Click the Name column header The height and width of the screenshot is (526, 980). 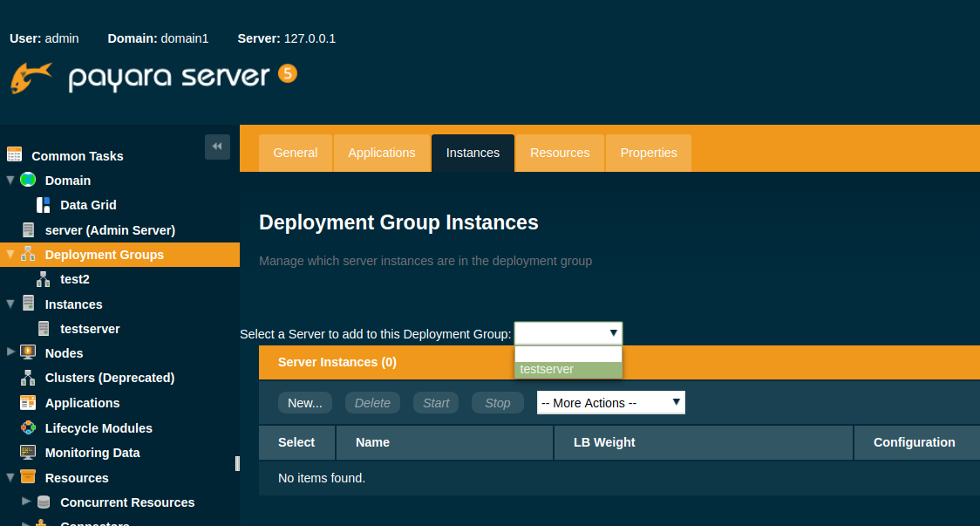372,442
